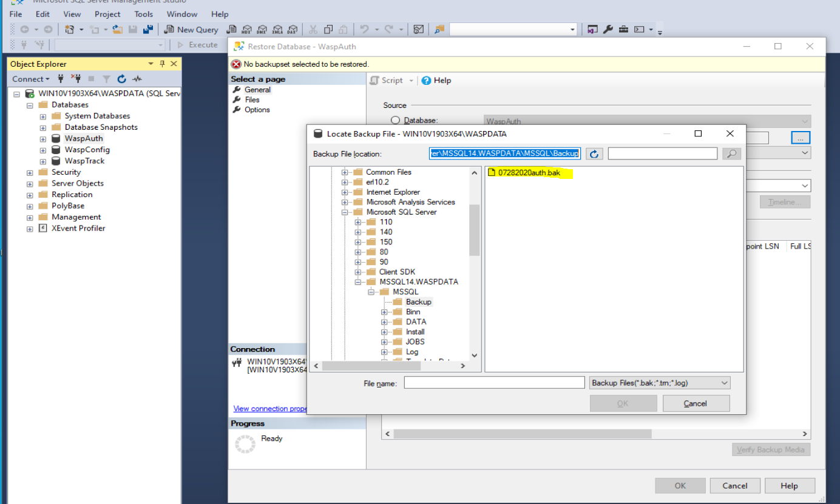Open the Tools menu
The image size is (840, 504).
click(x=144, y=14)
